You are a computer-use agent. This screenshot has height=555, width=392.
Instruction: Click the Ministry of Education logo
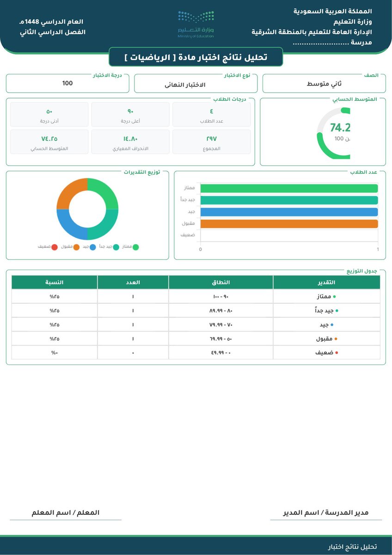(x=196, y=24)
